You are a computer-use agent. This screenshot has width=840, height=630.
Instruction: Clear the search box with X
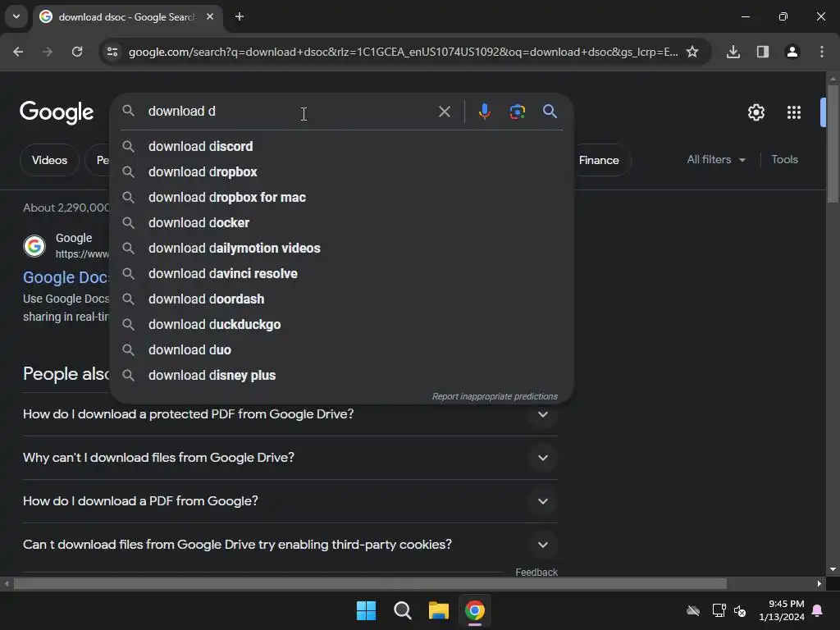444,112
